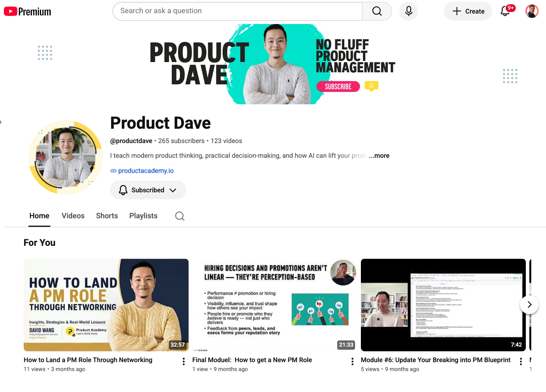Screen dimensions: 546x392
Task: Open productacademy.io link
Action: coord(146,171)
